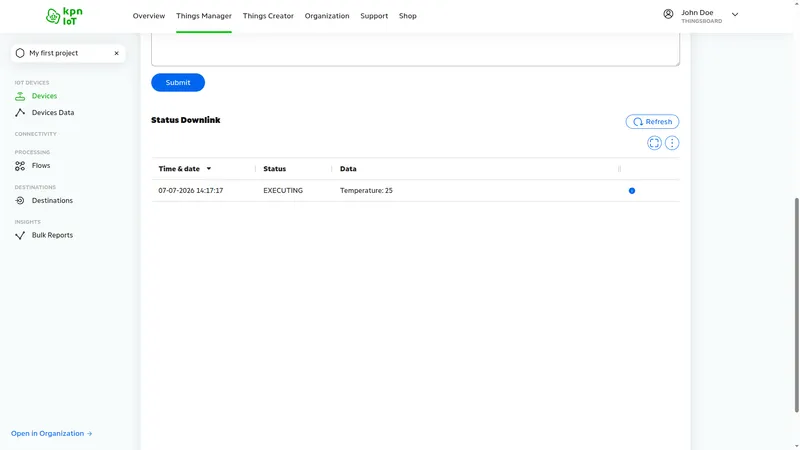Image resolution: width=800 pixels, height=450 pixels.
Task: Click inside the text area above Submit
Action: [415, 49]
